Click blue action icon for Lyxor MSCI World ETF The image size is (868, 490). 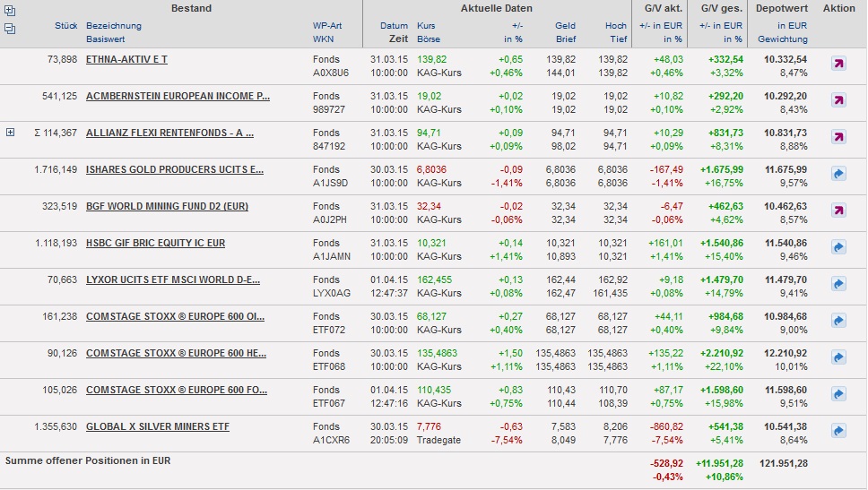pos(838,284)
